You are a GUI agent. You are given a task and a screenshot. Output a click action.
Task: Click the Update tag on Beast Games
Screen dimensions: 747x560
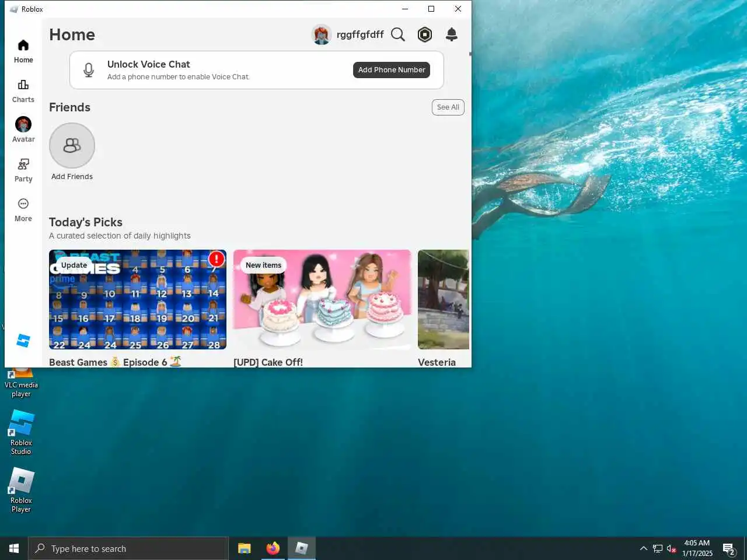pos(74,265)
